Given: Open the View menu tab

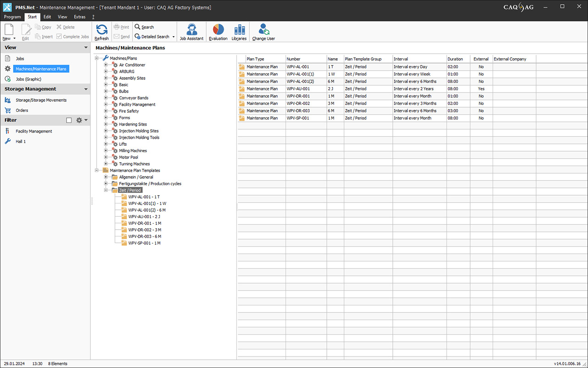Looking at the screenshot, I should [x=62, y=17].
